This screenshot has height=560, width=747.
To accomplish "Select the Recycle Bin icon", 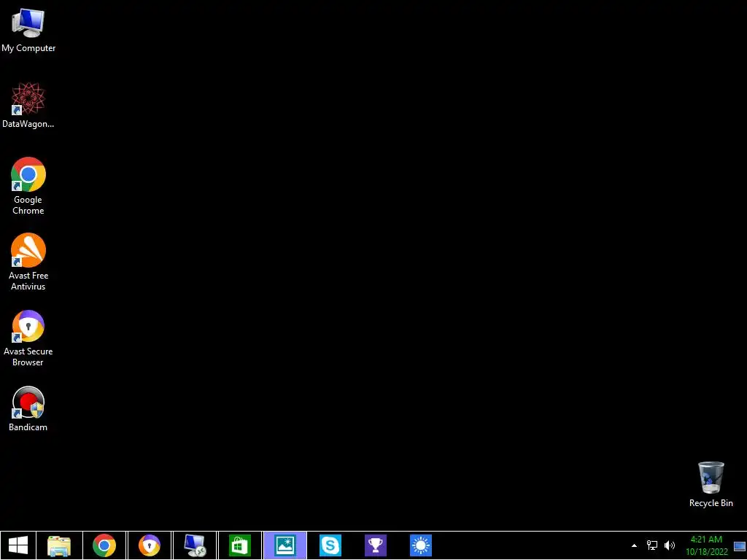I will (x=711, y=484).
